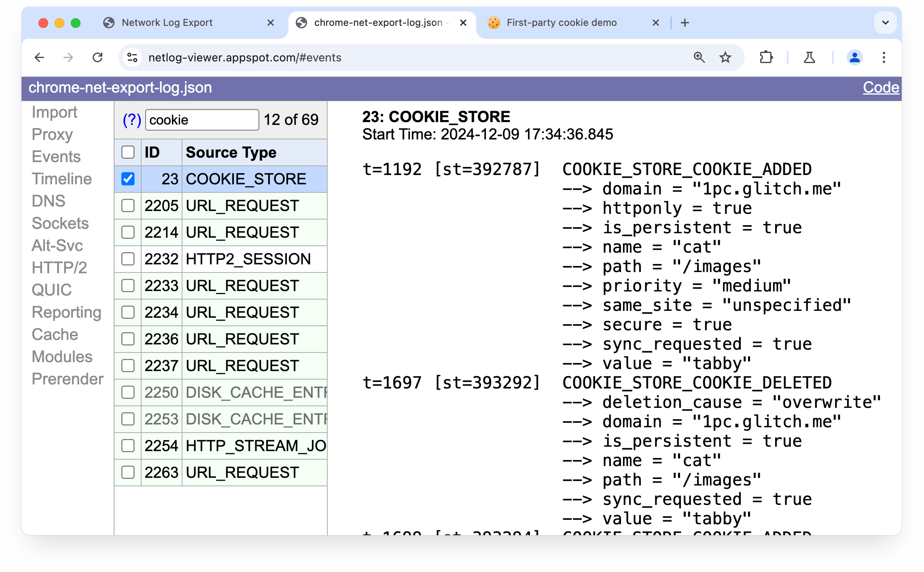Screen dimensions: 924x572
Task: Click the Code link top right
Action: tap(882, 87)
